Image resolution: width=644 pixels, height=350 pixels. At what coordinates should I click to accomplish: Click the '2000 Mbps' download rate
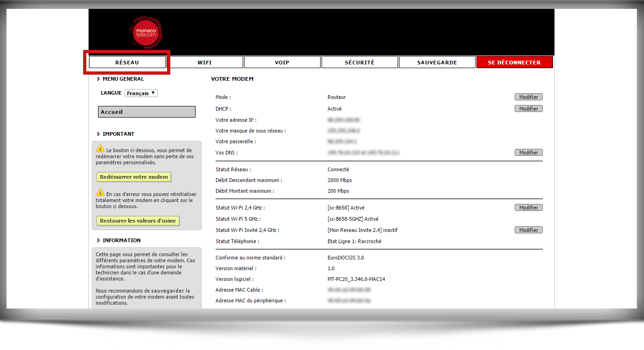coord(340,180)
